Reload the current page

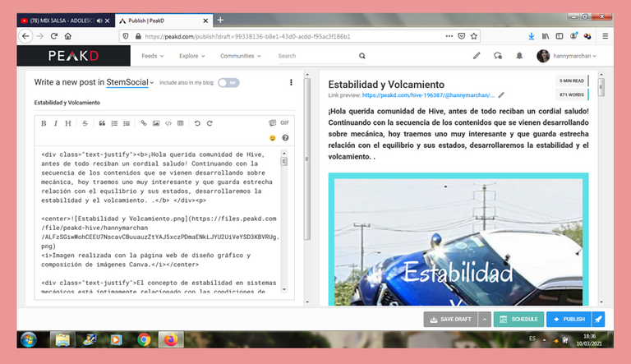(54, 36)
